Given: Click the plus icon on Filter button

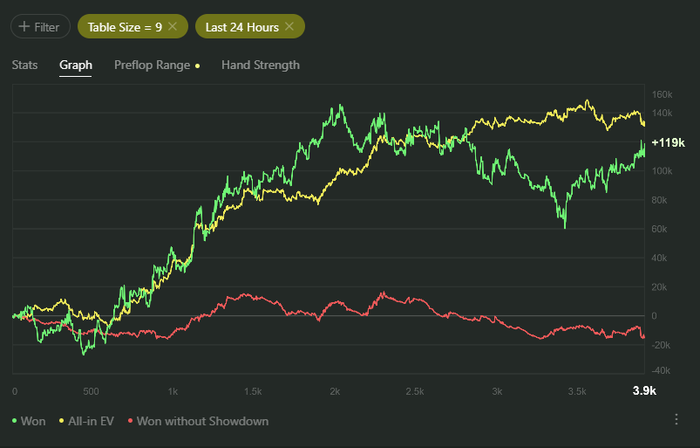Looking at the screenshot, I should (24, 26).
